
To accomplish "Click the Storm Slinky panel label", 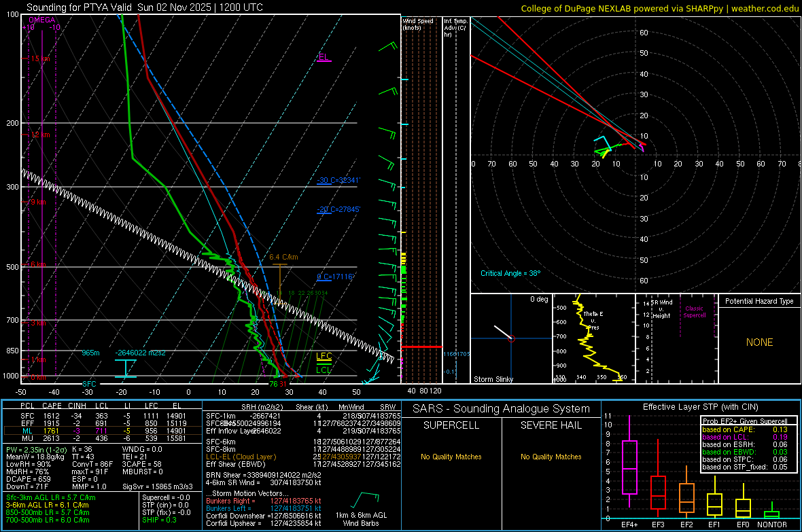I will tap(493, 379).
